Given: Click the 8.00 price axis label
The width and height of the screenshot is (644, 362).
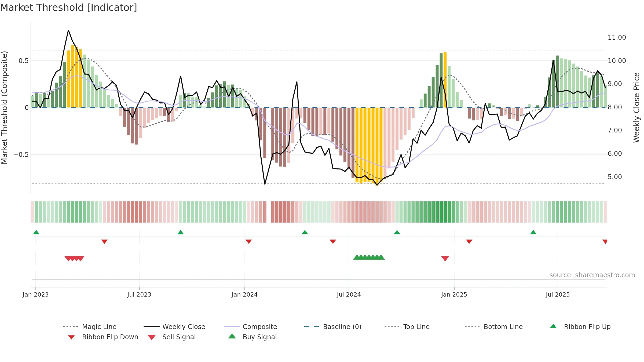Looking at the screenshot, I should click(615, 107).
